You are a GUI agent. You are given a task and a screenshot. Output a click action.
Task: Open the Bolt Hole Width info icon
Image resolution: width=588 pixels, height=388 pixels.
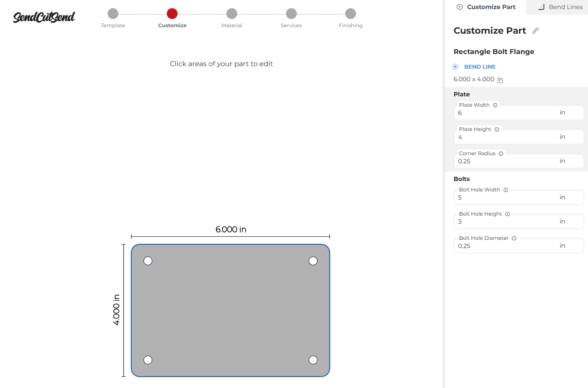pyautogui.click(x=505, y=190)
